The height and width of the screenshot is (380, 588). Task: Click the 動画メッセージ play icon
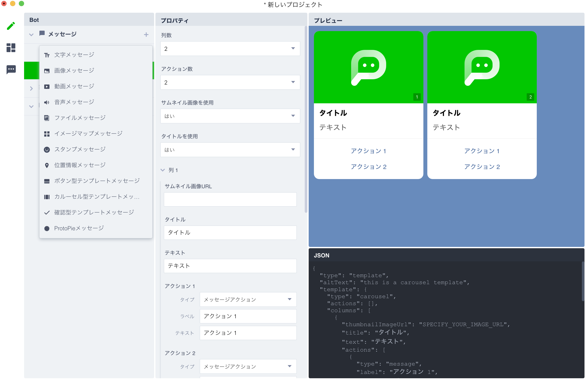47,87
